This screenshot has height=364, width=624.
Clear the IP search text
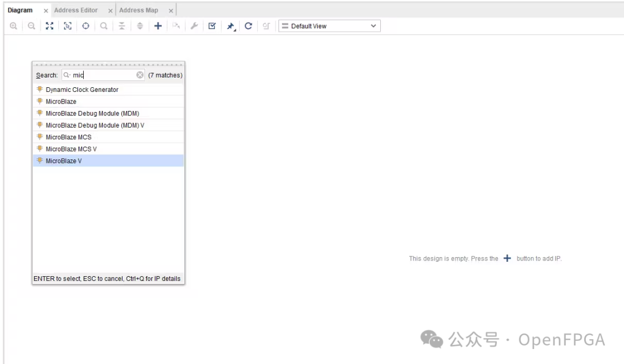tap(140, 75)
